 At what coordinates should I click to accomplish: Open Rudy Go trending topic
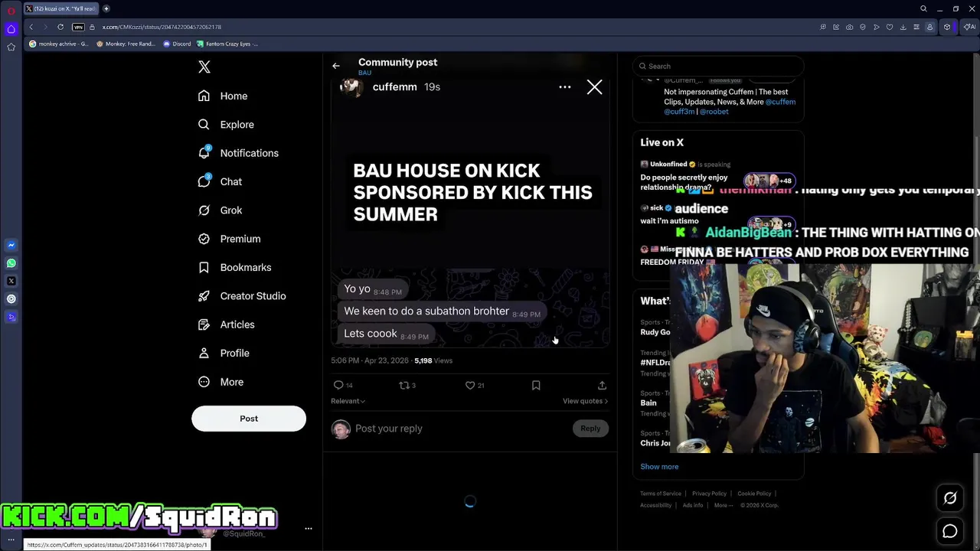pos(655,332)
